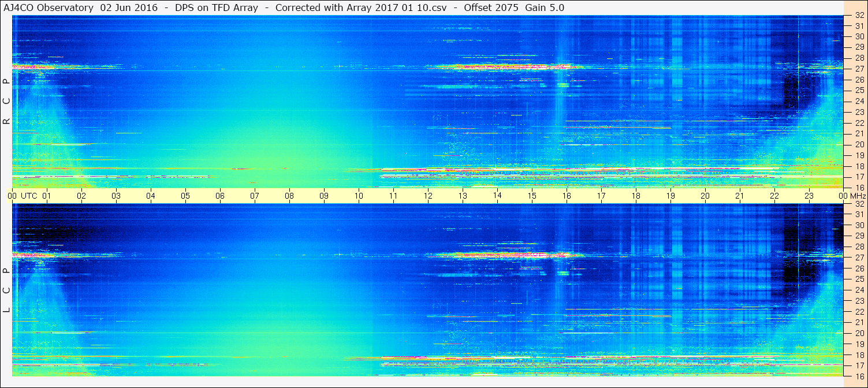Click the 26 MHz tick in LCP panel
868x388 pixels.
click(x=859, y=268)
